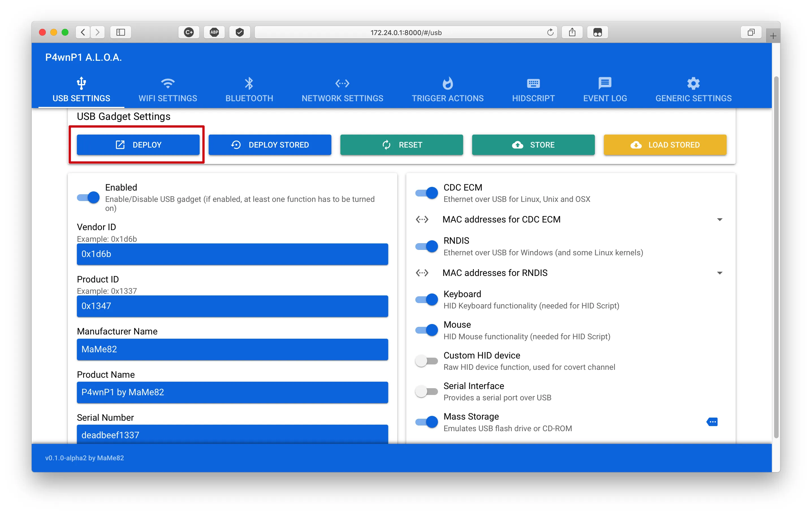Toggle the RNDIS switch
Viewport: 812px width, 514px height.
[x=427, y=246]
